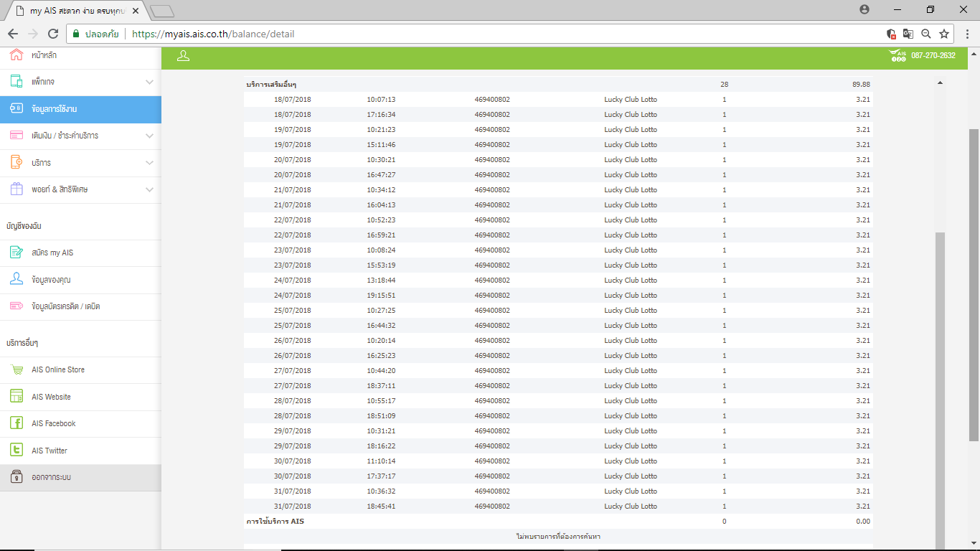Image resolution: width=980 pixels, height=551 pixels.
Task: Click number 469400802 on the 16:47:27 row
Action: pos(492,175)
